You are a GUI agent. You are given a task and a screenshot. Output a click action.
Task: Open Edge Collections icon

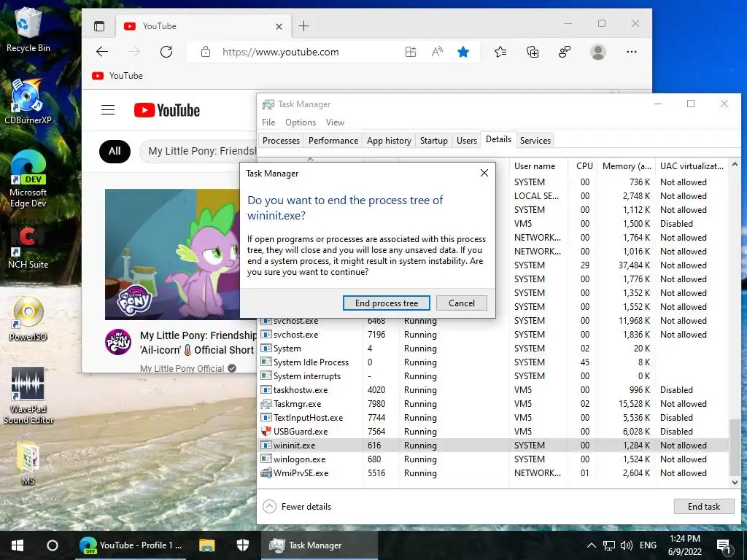pyautogui.click(x=533, y=52)
